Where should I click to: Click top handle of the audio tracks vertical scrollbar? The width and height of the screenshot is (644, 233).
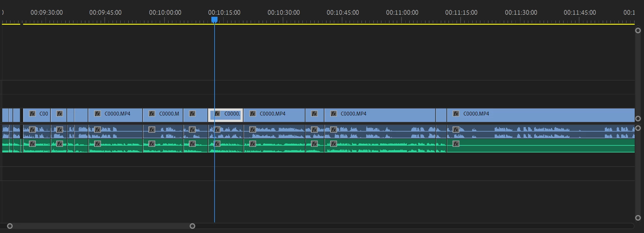tap(638, 128)
